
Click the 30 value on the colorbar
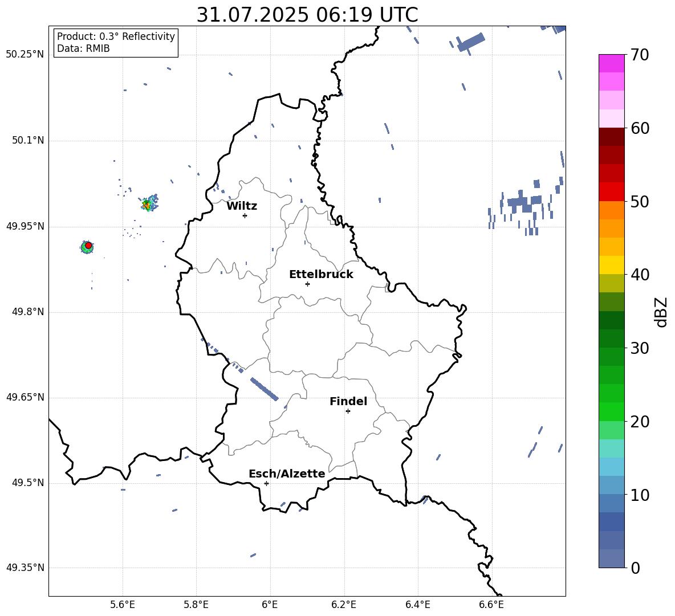[640, 348]
